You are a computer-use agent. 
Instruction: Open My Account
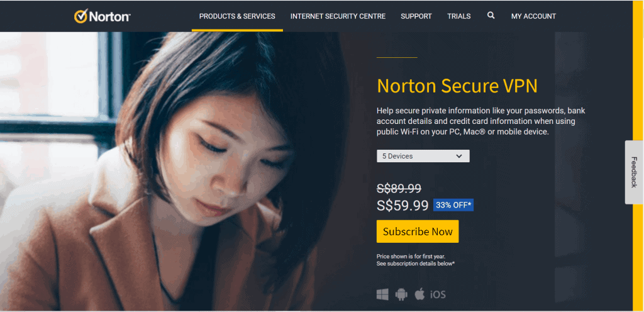tap(533, 16)
